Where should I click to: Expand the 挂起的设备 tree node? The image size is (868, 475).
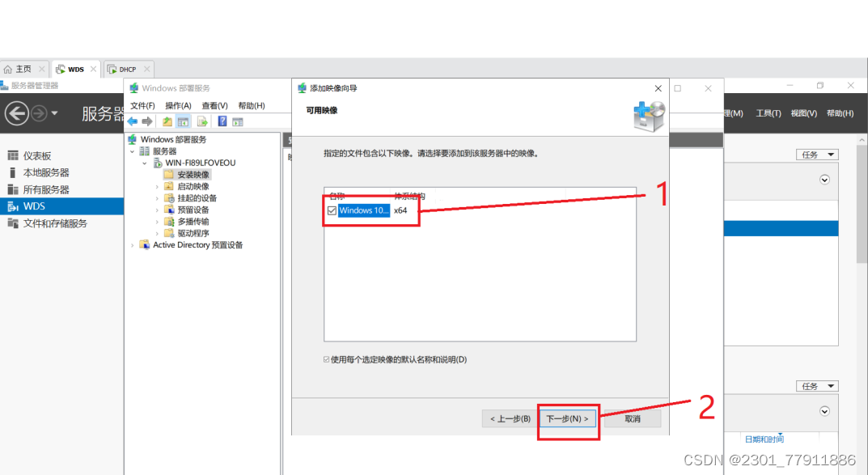point(157,198)
